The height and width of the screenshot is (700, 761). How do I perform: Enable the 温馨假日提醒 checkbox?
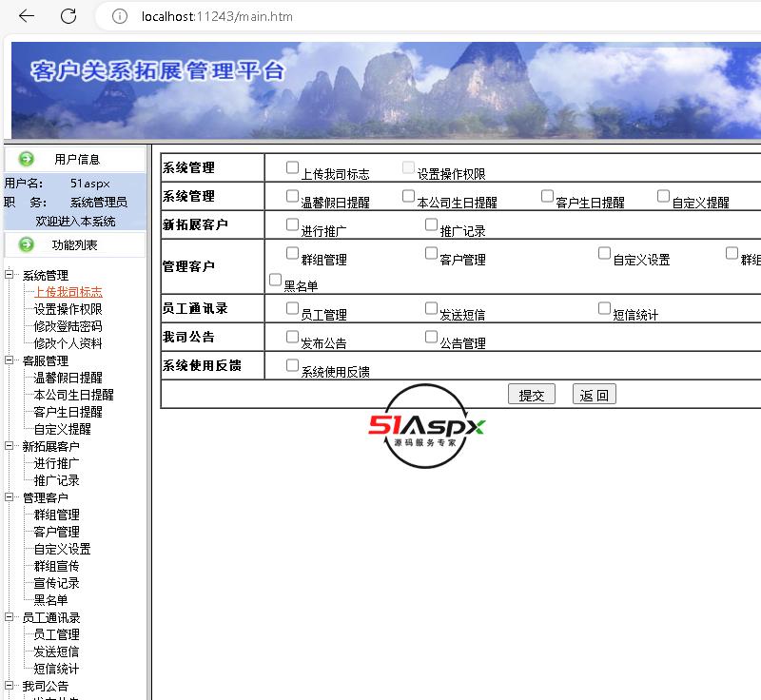pyautogui.click(x=292, y=196)
